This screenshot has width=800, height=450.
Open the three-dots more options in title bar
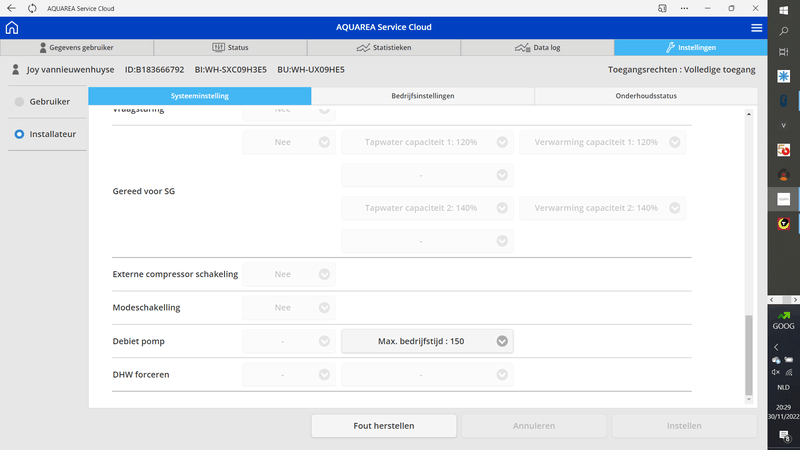[684, 8]
